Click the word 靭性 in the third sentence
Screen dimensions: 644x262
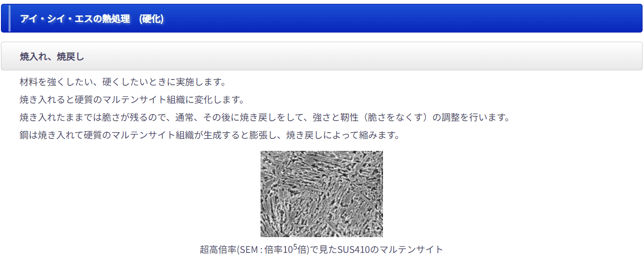[x=350, y=117]
